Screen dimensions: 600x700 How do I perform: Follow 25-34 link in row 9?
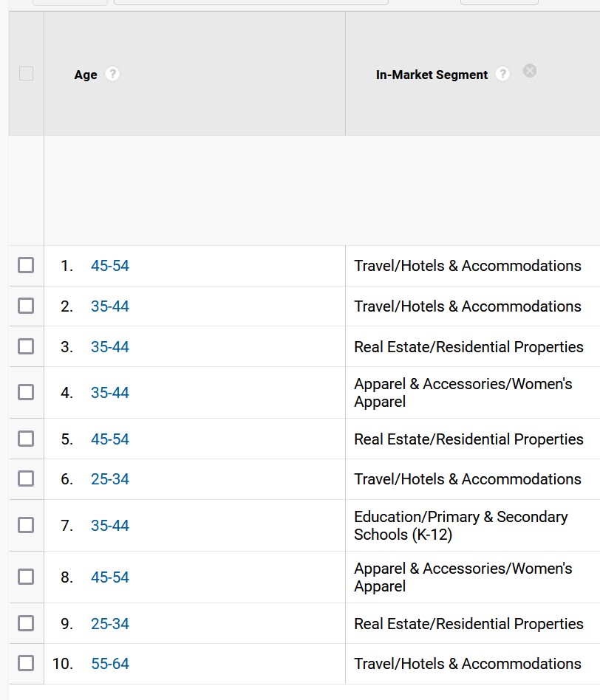tap(110, 624)
